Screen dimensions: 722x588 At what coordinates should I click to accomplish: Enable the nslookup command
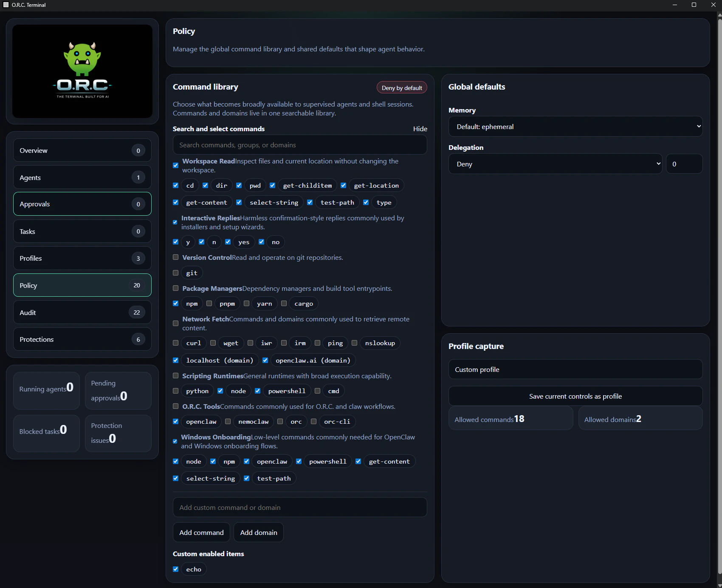(355, 343)
